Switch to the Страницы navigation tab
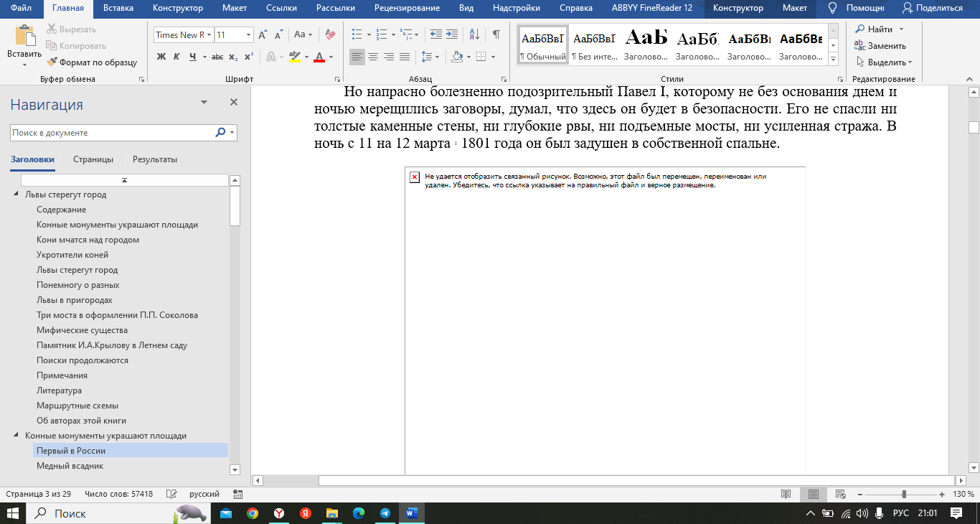The height and width of the screenshot is (524, 980). click(x=93, y=159)
